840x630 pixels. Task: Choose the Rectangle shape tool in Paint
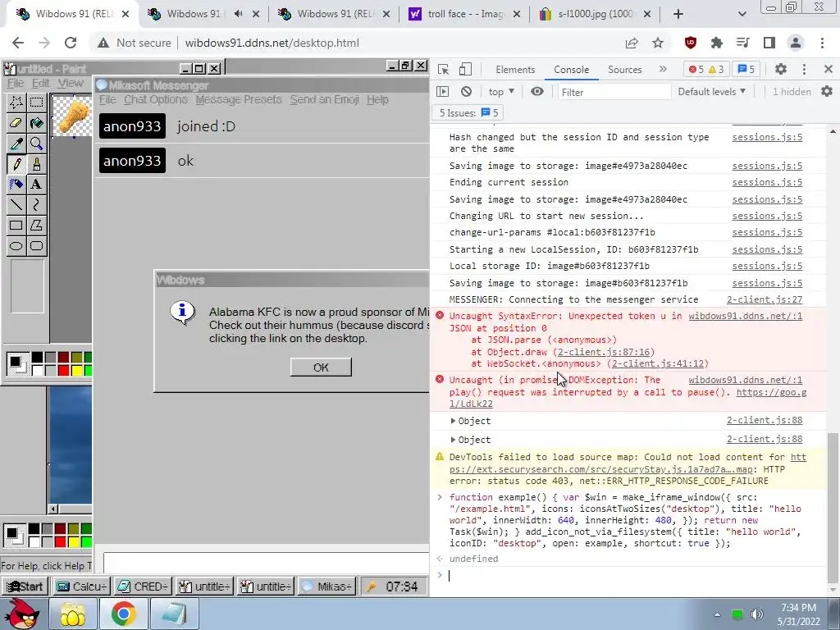point(16,225)
